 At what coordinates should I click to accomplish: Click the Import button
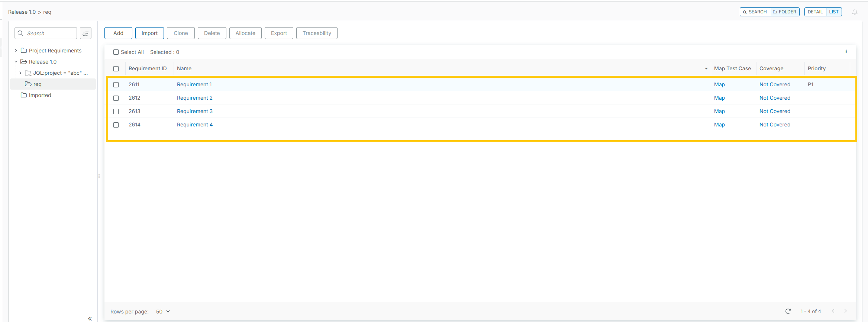[149, 33]
